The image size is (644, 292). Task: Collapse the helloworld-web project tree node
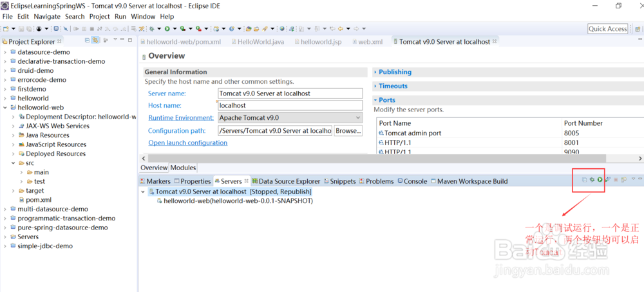[x=5, y=108]
